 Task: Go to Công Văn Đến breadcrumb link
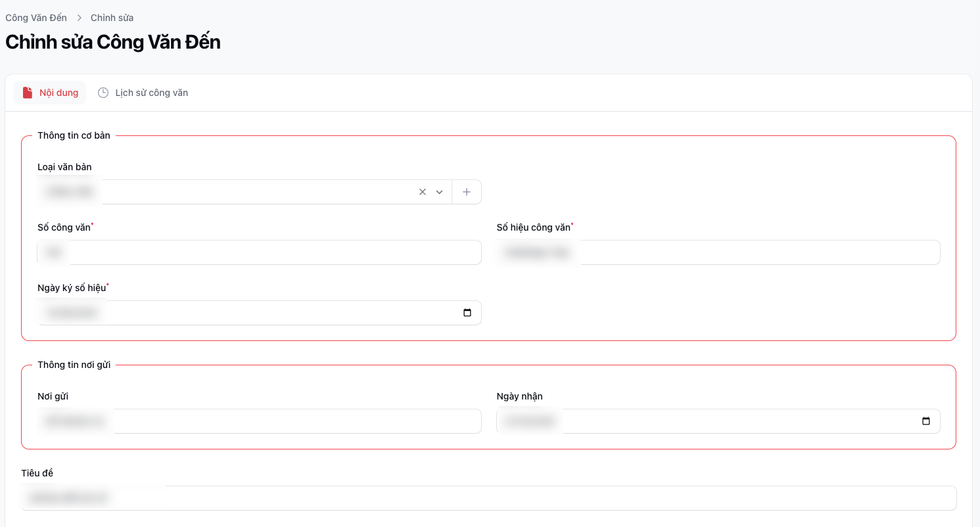[x=36, y=18]
